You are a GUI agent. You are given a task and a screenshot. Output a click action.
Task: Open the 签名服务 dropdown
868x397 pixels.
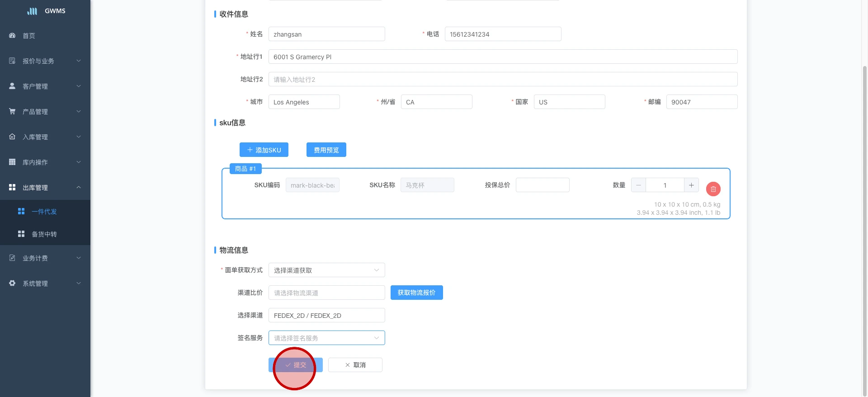click(x=326, y=338)
